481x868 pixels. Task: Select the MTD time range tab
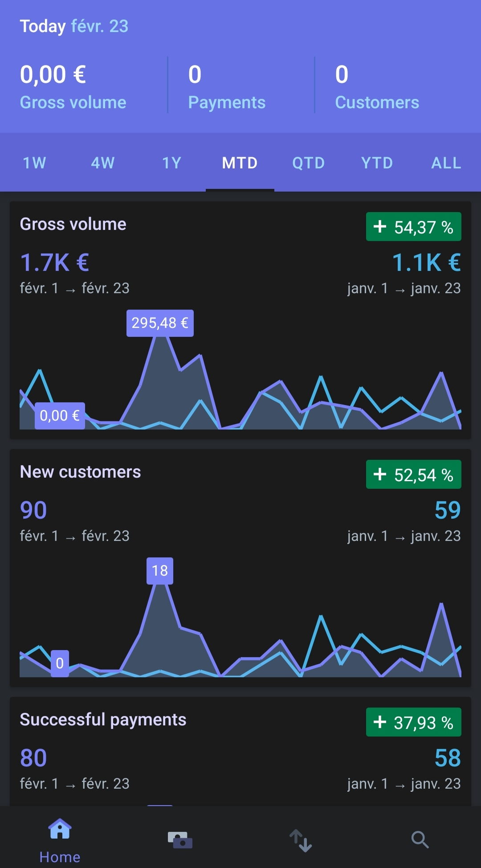click(x=240, y=163)
